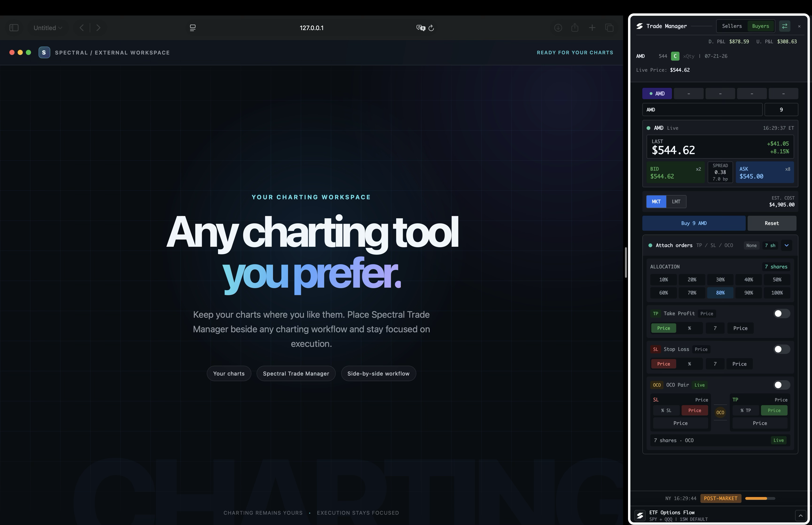Click the POST-MARKET status badge
812x525 pixels.
pyautogui.click(x=720, y=498)
